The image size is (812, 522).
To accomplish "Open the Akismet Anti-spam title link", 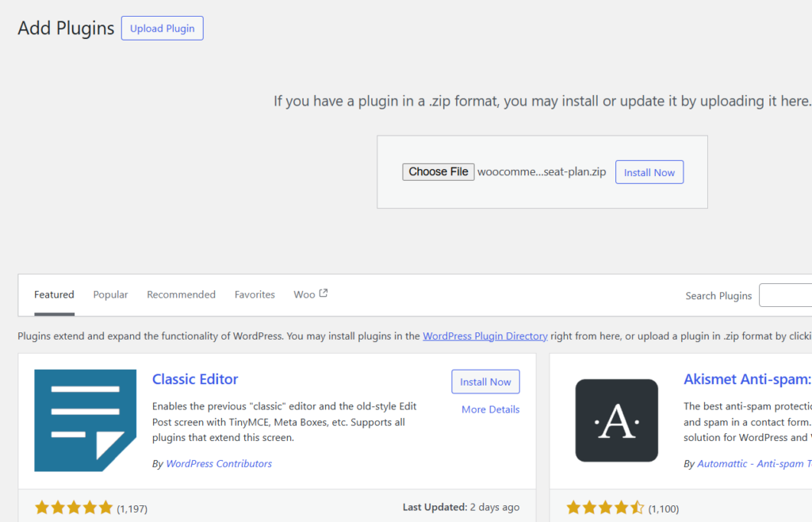I will tap(746, 379).
